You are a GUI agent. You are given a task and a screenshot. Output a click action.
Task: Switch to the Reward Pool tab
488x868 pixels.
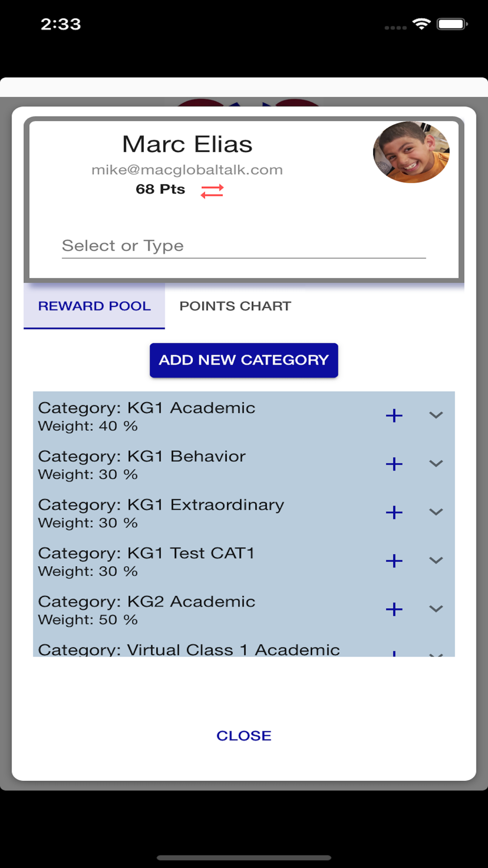[94, 306]
